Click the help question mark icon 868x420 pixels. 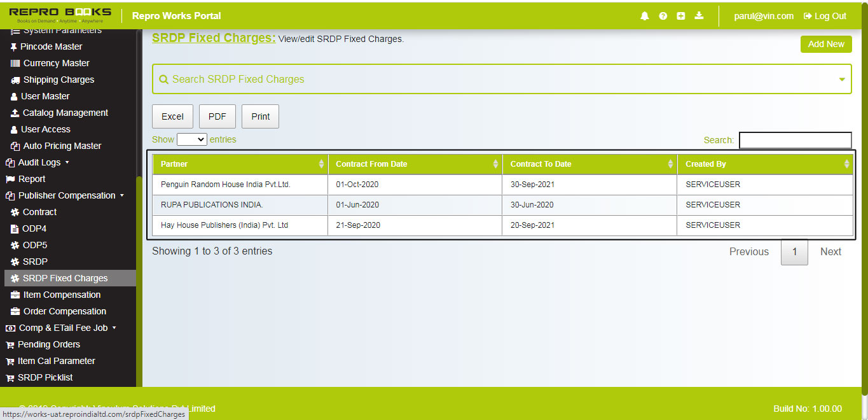click(x=663, y=16)
